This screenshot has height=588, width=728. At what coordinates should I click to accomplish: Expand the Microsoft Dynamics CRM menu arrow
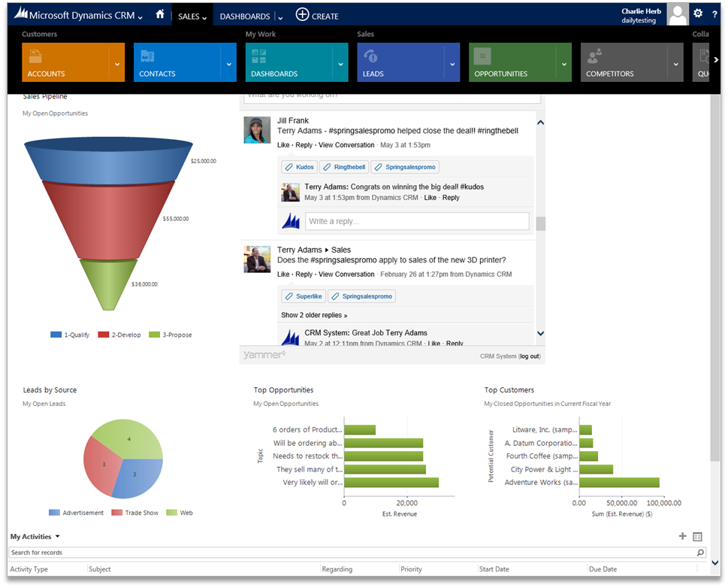pos(140,17)
